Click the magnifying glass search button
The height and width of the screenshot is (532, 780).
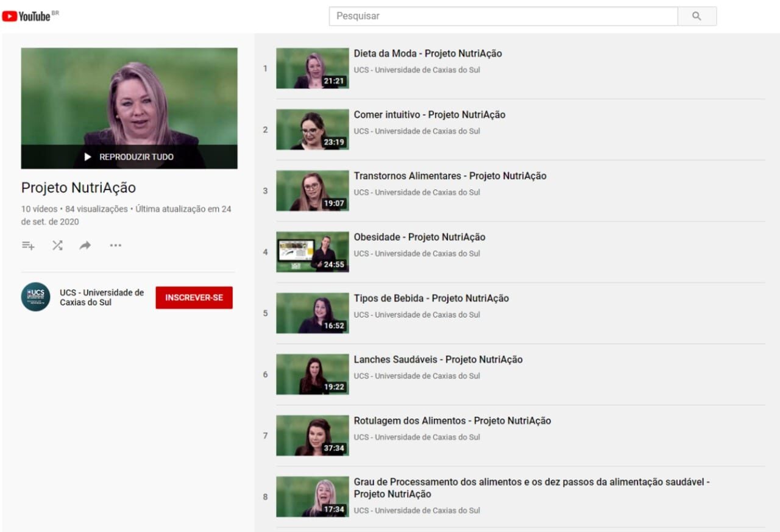(697, 16)
